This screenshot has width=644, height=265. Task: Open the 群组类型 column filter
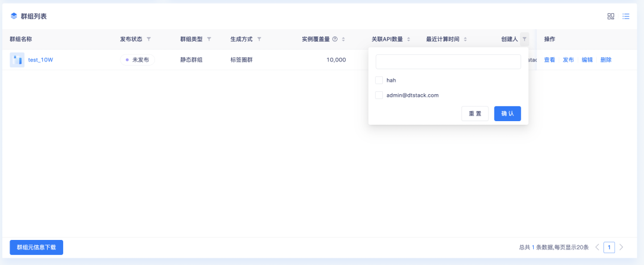tap(209, 39)
